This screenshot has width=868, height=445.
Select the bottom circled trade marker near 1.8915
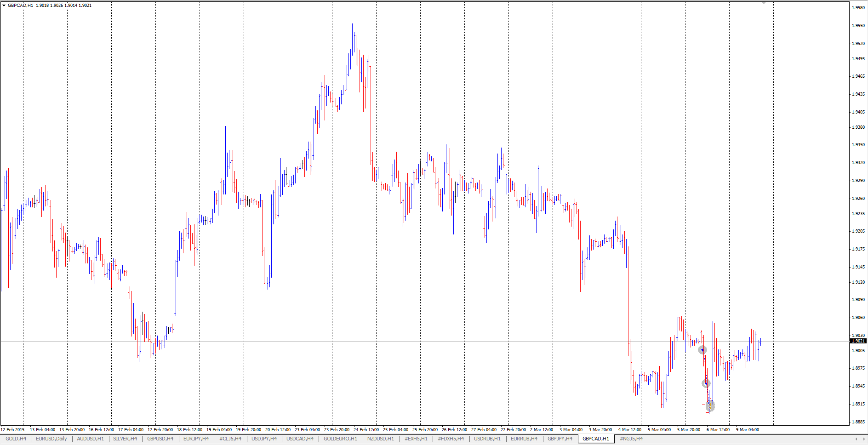(710, 406)
